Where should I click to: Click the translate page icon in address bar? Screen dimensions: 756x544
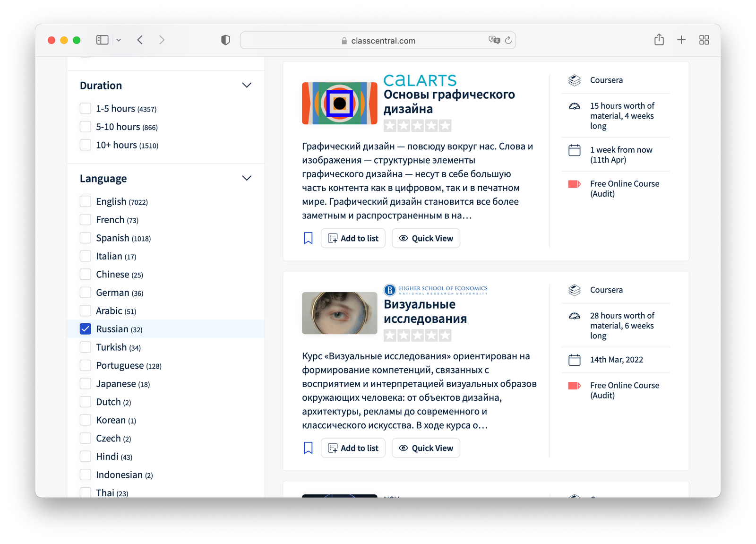(494, 40)
